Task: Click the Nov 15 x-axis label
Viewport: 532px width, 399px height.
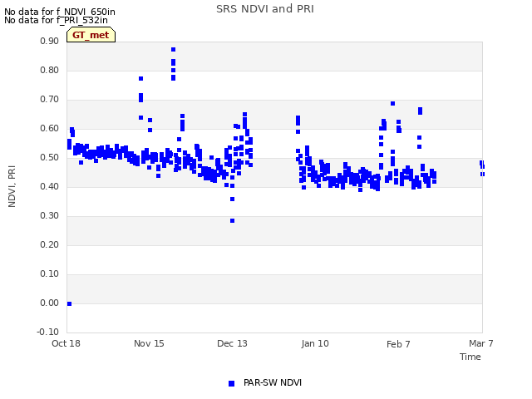Action: [x=149, y=343]
